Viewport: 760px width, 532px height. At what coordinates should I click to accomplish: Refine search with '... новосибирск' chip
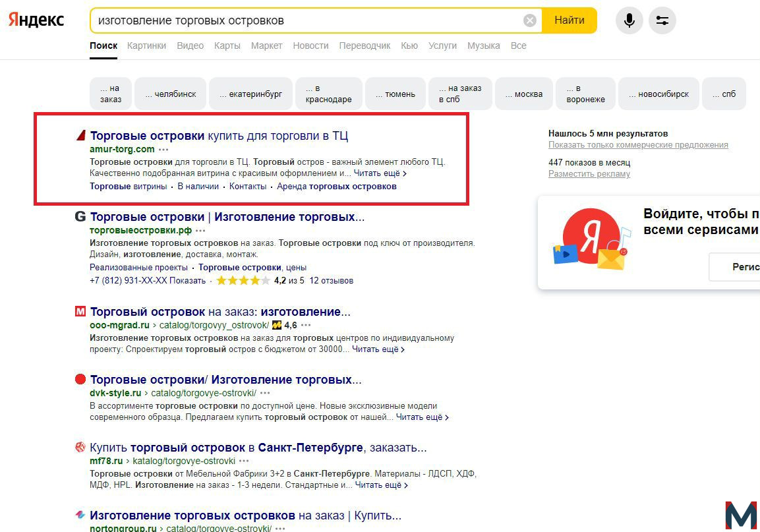click(x=658, y=94)
